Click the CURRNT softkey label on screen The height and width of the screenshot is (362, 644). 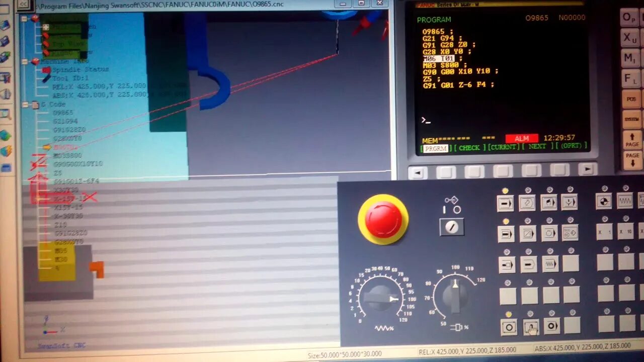504,147
